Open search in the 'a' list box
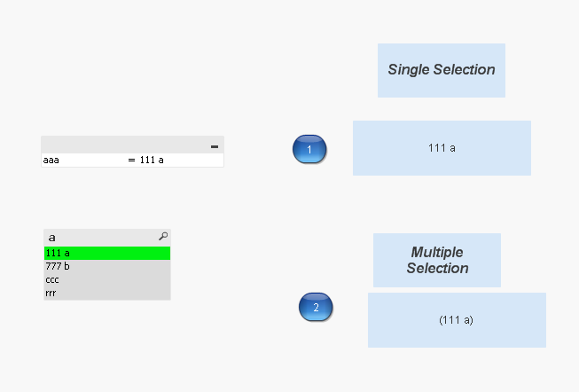 coord(163,236)
